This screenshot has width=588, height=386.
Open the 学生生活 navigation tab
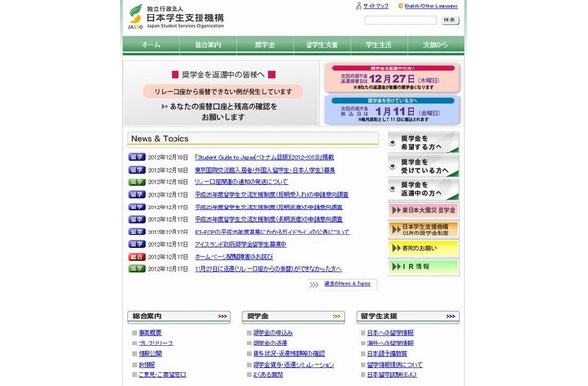[x=379, y=45]
